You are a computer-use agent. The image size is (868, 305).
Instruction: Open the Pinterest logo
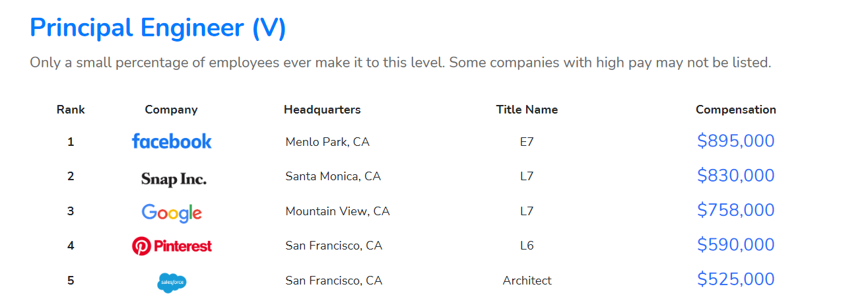(172, 246)
